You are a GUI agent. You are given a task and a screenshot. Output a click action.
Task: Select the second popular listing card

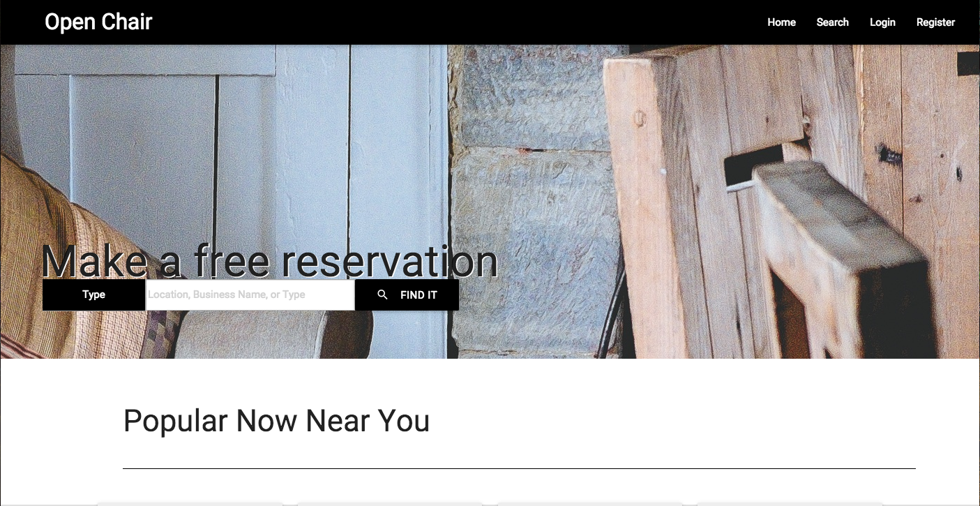pyautogui.click(x=390, y=503)
